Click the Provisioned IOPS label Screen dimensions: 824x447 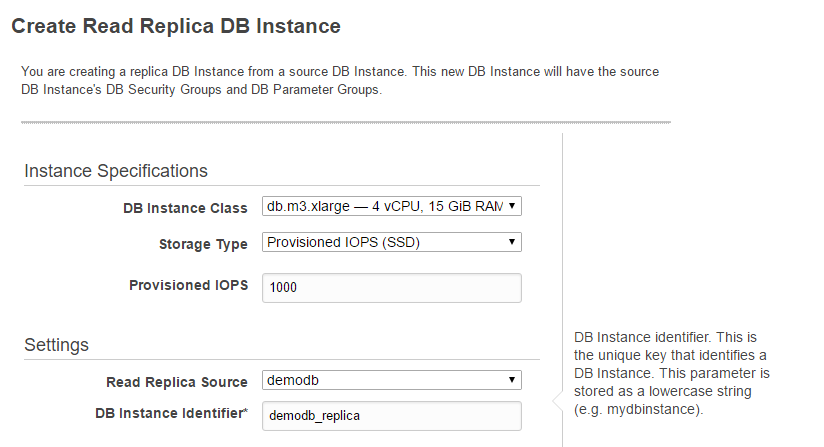(189, 285)
